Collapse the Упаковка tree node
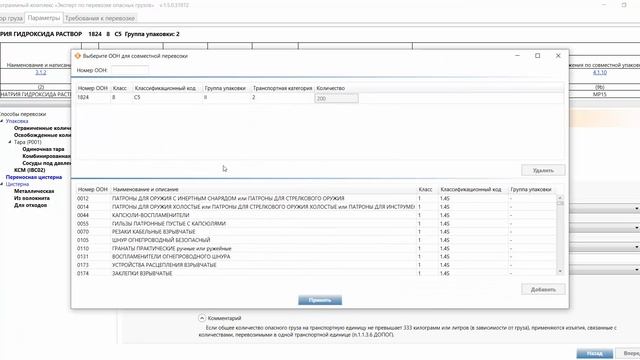The width and height of the screenshot is (640, 360). click(2, 121)
